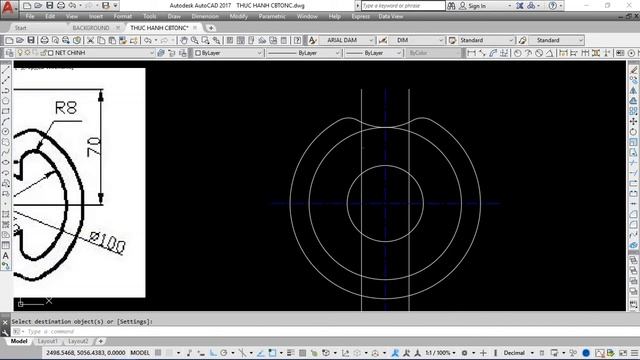640x360 pixels.
Task: Open the File menu
Action: [30, 16]
